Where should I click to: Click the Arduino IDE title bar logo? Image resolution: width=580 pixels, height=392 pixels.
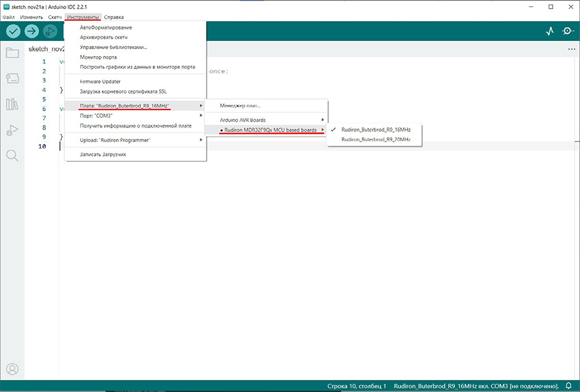pos(6,6)
